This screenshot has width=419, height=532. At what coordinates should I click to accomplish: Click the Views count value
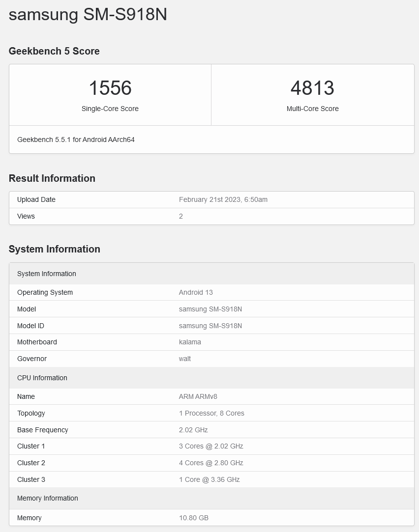(181, 216)
